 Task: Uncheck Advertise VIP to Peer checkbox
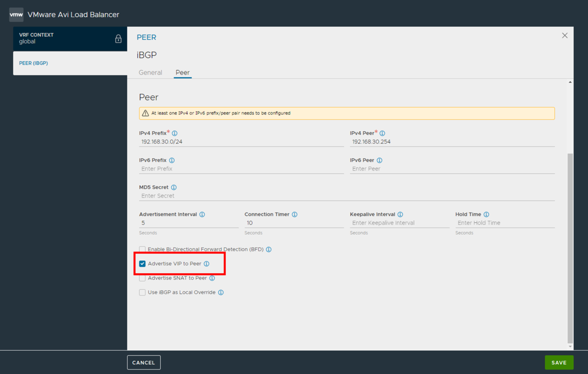[142, 264]
